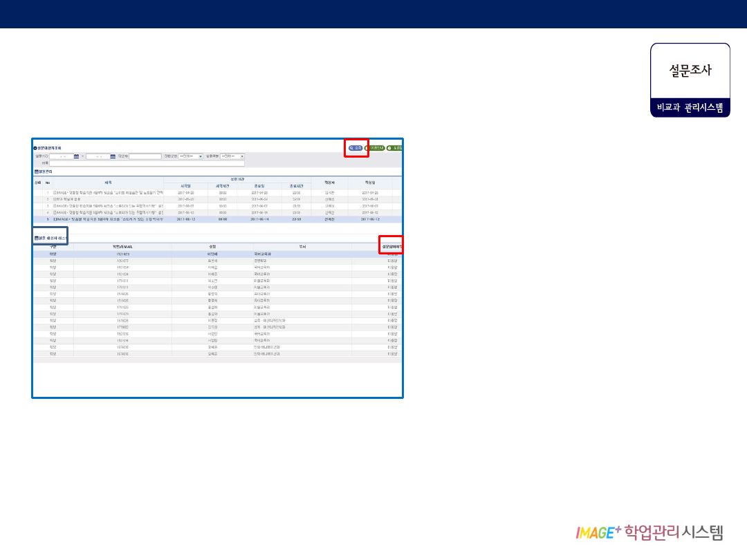Click the survey start date input field

61,156
